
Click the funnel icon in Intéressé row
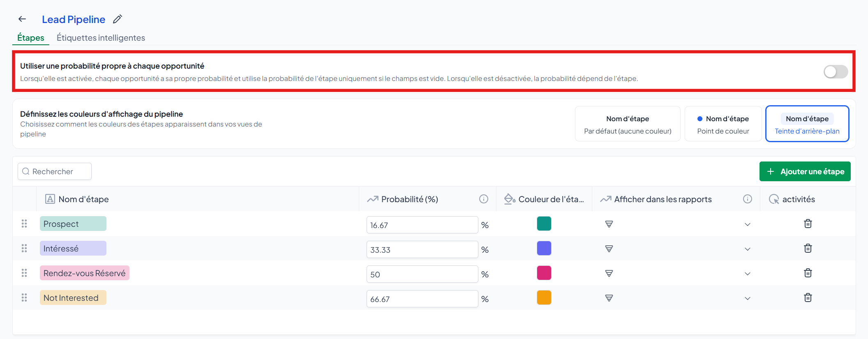tap(609, 249)
